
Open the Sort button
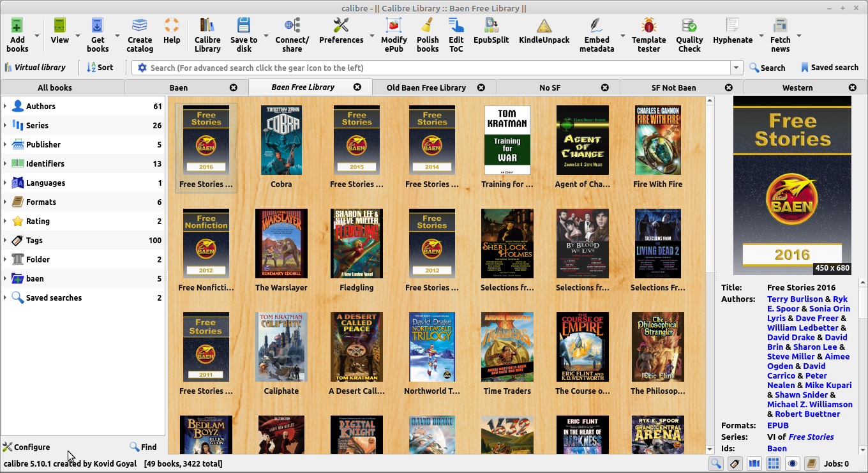100,68
